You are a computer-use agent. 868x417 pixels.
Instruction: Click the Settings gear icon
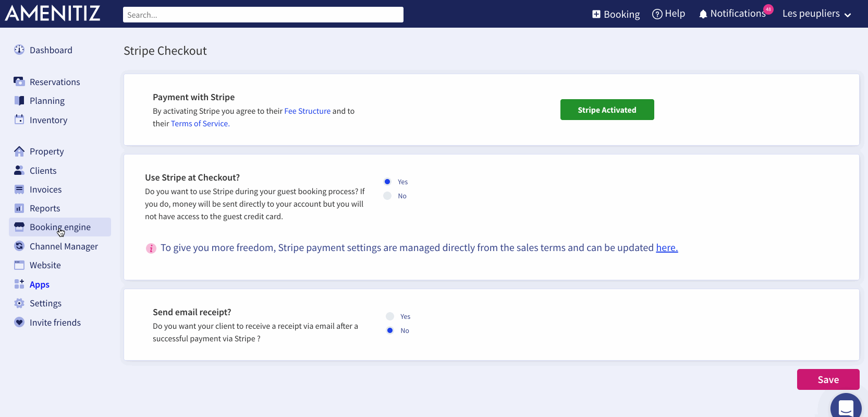(19, 303)
